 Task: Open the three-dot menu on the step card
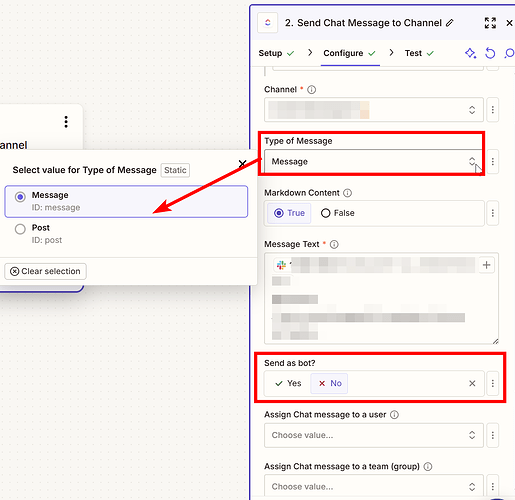(x=66, y=122)
